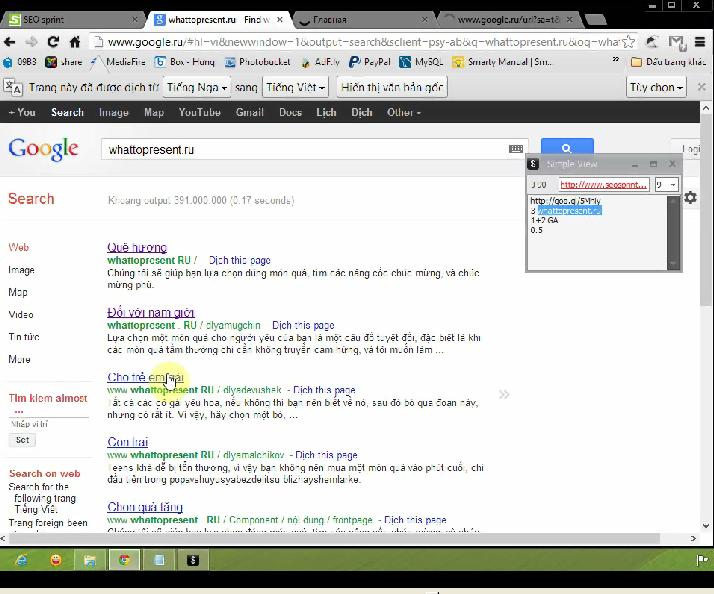714x594 pixels.
Task: Open the Dấu trang khác bookmarks folder
Action: (x=668, y=62)
